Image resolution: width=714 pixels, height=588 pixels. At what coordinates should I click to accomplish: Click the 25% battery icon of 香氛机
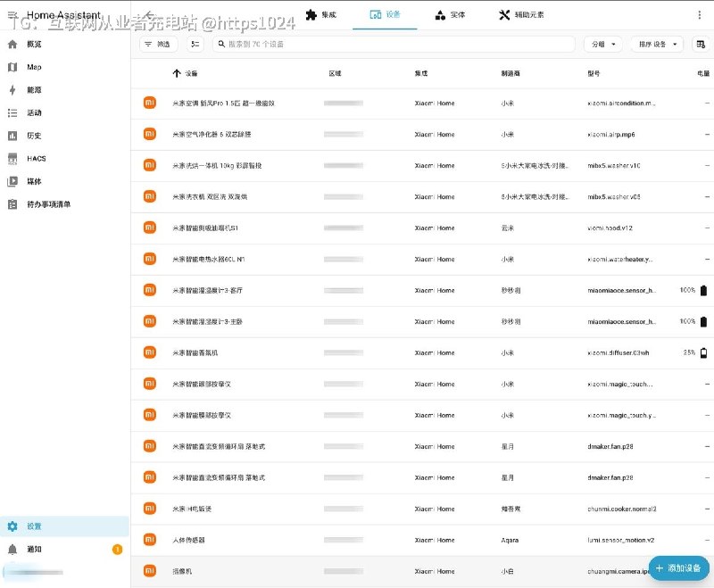pos(703,352)
